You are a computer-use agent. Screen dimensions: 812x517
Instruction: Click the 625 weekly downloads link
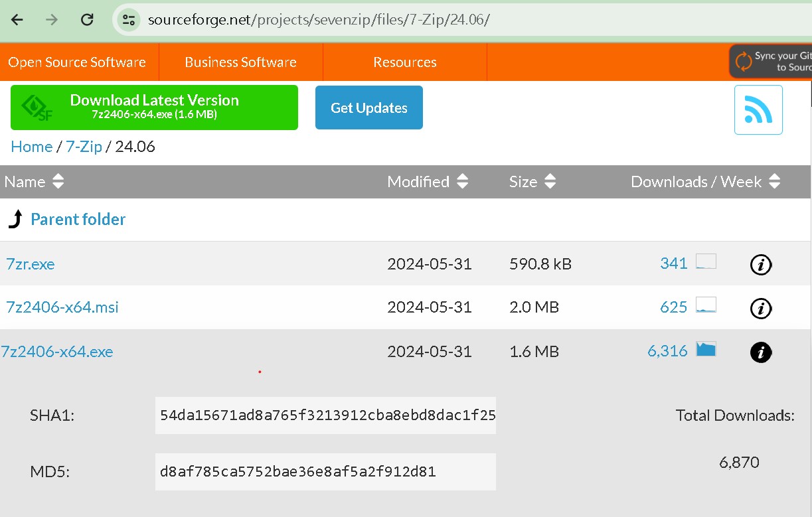coord(674,307)
